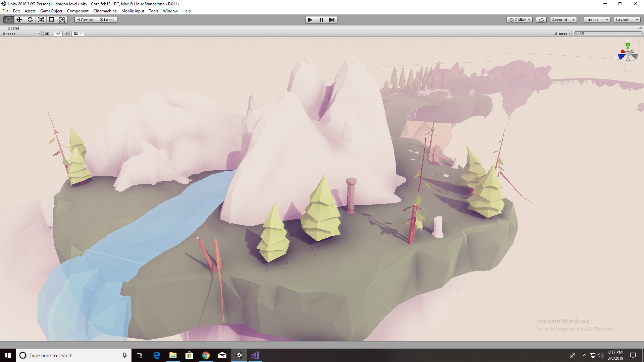Select the Scale tool
Image resolution: width=644 pixels, height=362 pixels.
click(x=41, y=20)
